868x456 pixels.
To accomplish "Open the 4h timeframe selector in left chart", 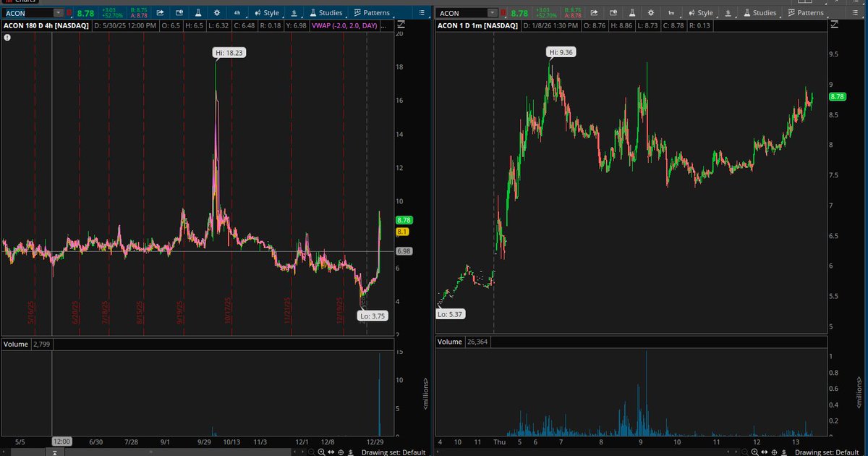I will pos(237,13).
